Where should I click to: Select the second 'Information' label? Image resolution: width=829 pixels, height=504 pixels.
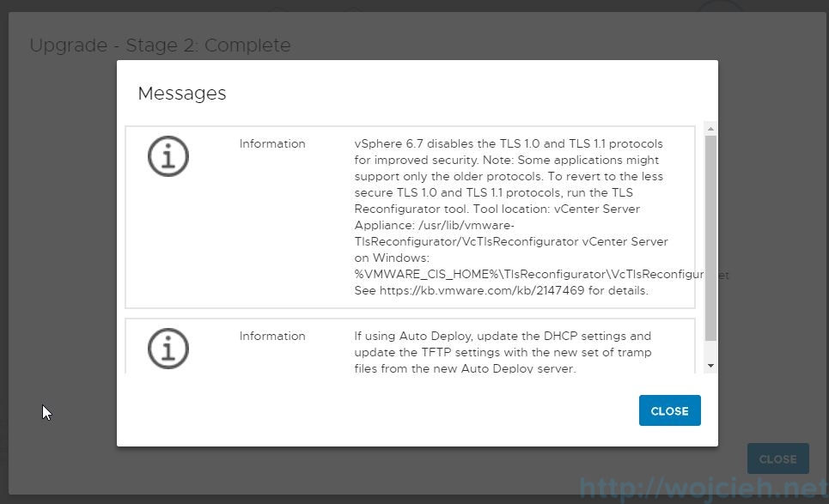point(272,336)
